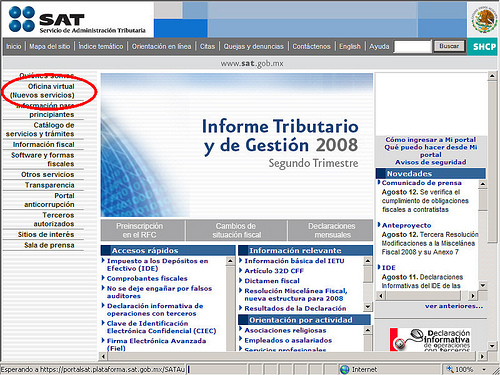Image resolution: width=500 pixels, height=375 pixels.
Task: Open the Transparencia sidebar link
Action: pyautogui.click(x=49, y=185)
